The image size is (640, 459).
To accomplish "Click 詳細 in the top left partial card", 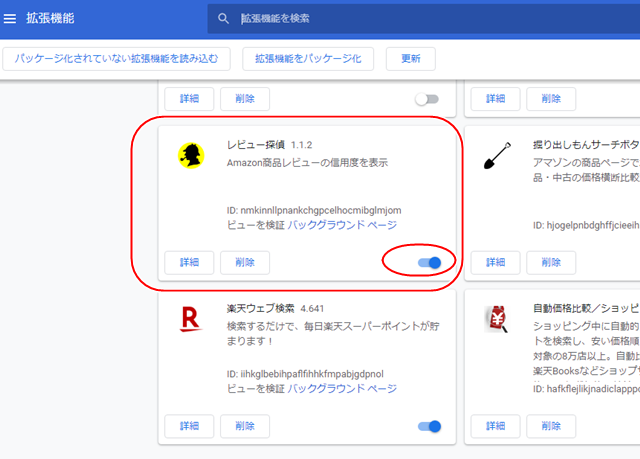I will (189, 99).
